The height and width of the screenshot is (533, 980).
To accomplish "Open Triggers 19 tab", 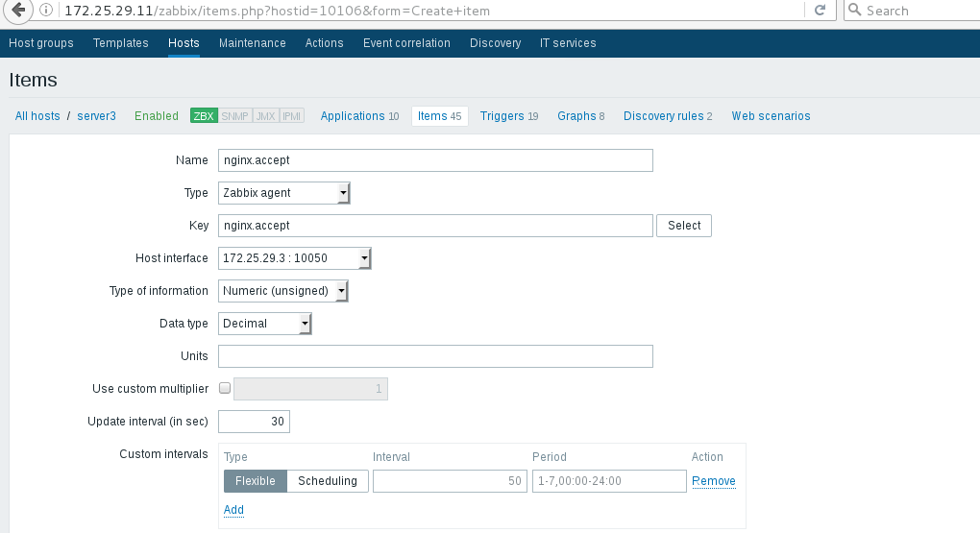I will tap(509, 115).
